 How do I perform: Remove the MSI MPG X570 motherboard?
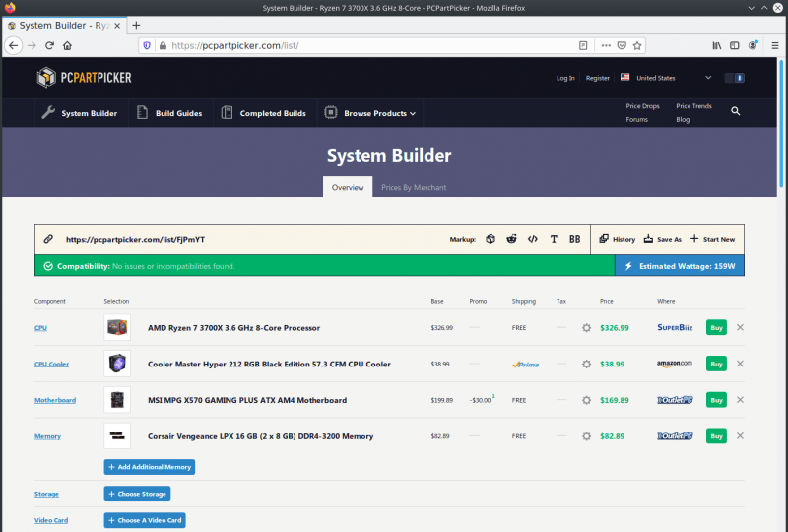pos(740,400)
